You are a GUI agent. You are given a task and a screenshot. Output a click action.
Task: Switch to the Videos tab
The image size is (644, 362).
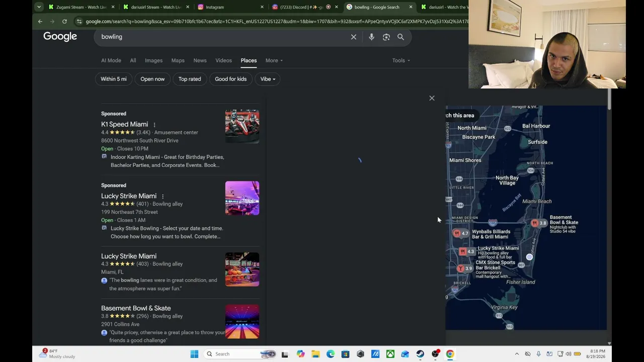tap(223, 60)
